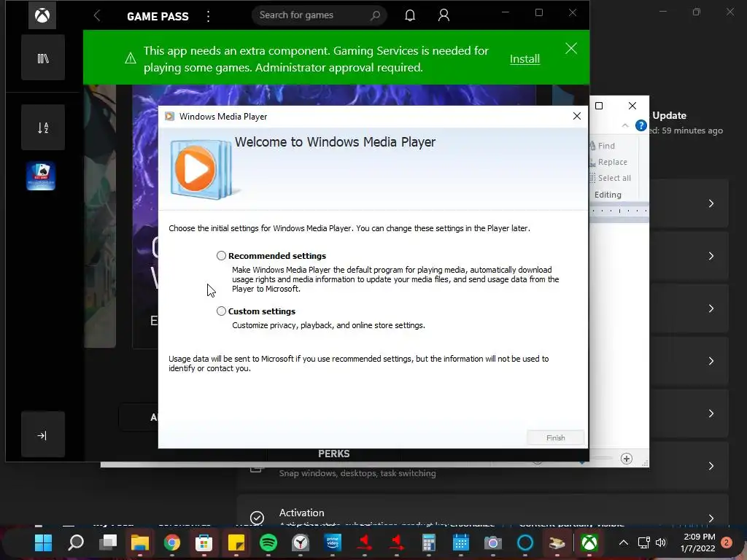The width and height of the screenshot is (747, 560).
Task: Open taskbar Search
Action: (76, 542)
